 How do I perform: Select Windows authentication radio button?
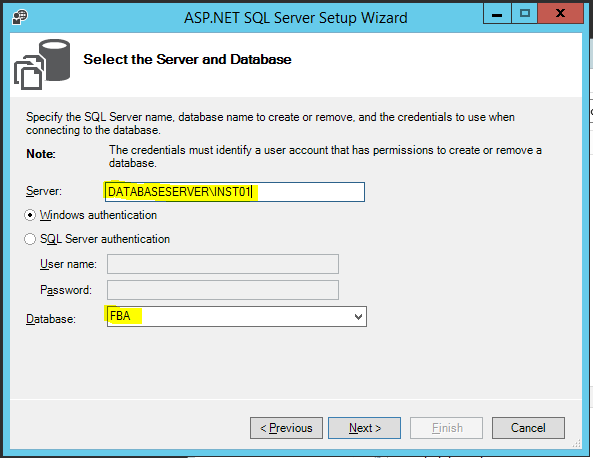coord(30,215)
